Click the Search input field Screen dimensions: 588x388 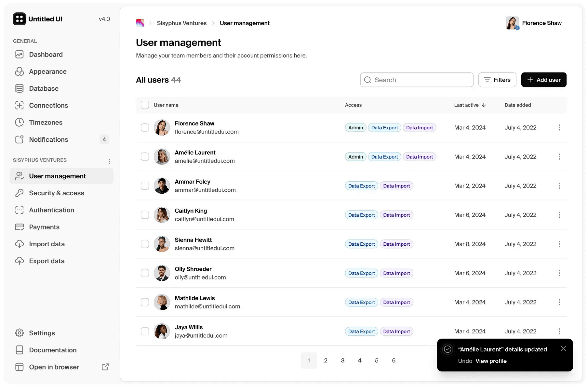coord(417,80)
